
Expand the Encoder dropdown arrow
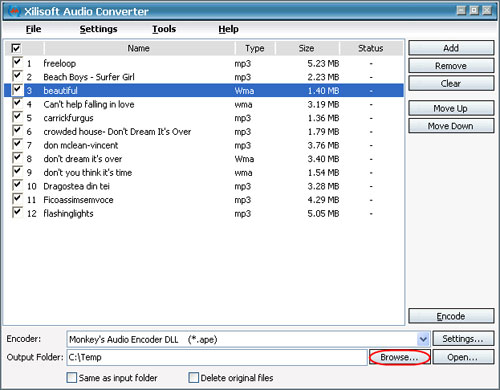point(423,339)
